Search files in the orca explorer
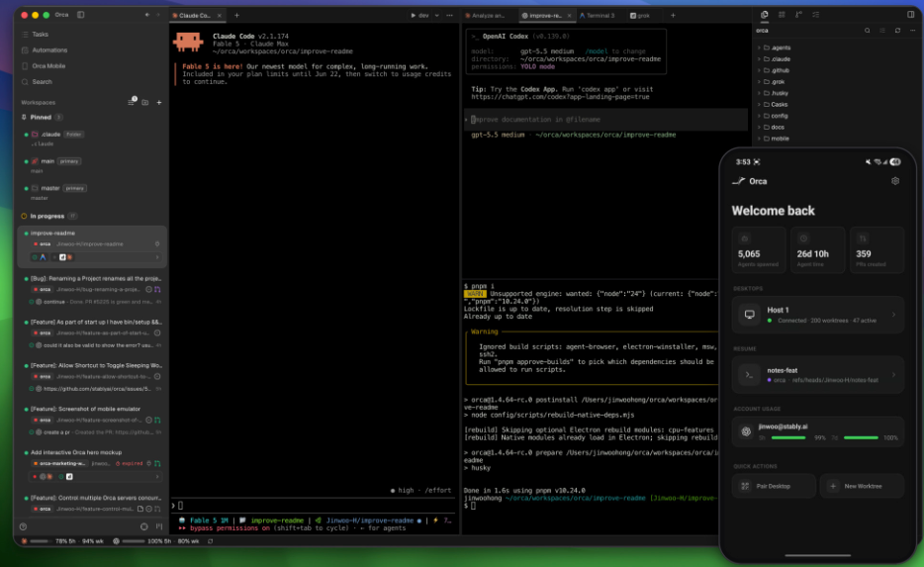Screen dimensions: 924x567 coord(867,31)
